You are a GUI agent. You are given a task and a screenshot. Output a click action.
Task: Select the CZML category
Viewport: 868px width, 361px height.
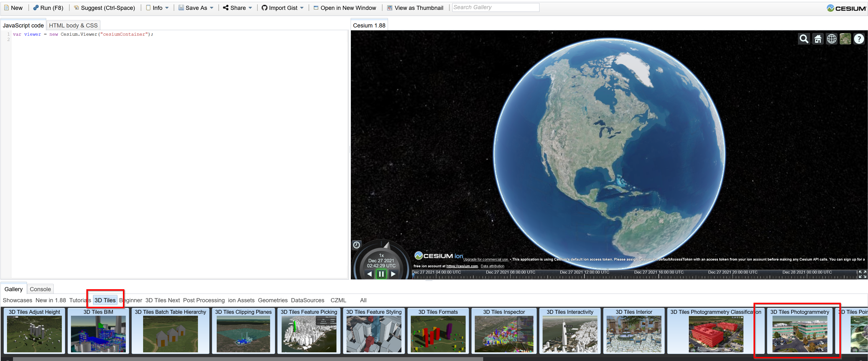pos(338,300)
